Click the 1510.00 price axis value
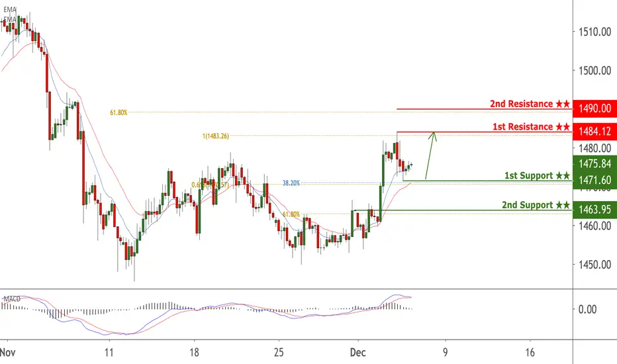Image resolution: width=617 pixels, height=364 pixels. [x=594, y=32]
